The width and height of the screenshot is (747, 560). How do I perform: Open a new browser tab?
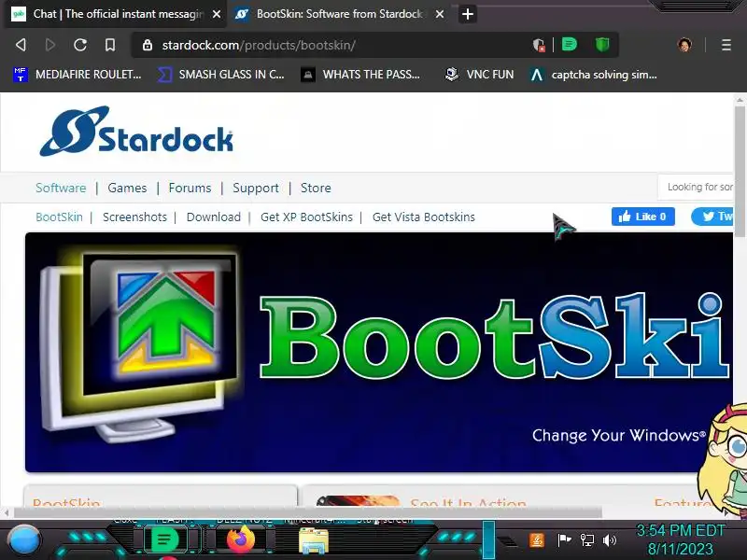click(x=468, y=14)
